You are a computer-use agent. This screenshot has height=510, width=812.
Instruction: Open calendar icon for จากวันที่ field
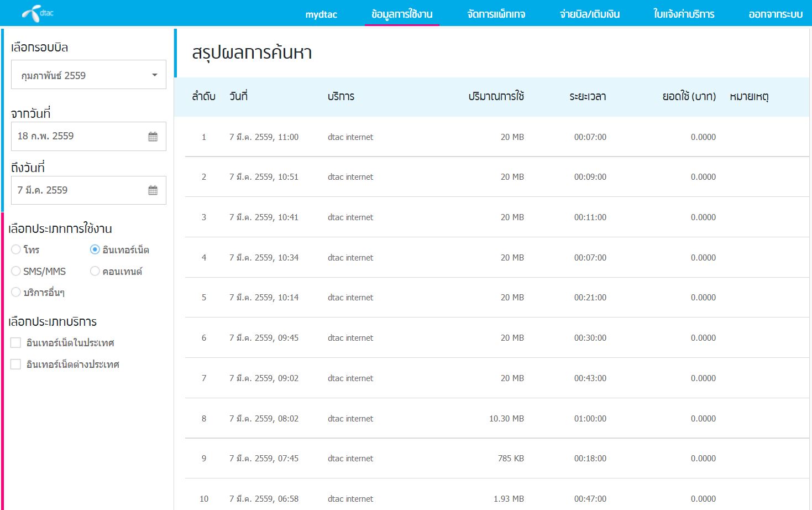tap(153, 137)
